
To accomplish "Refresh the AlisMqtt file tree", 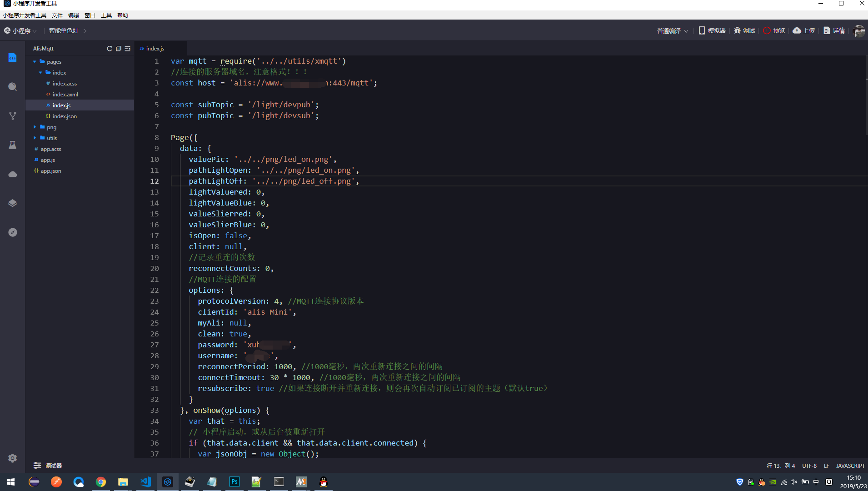I will 109,49.
